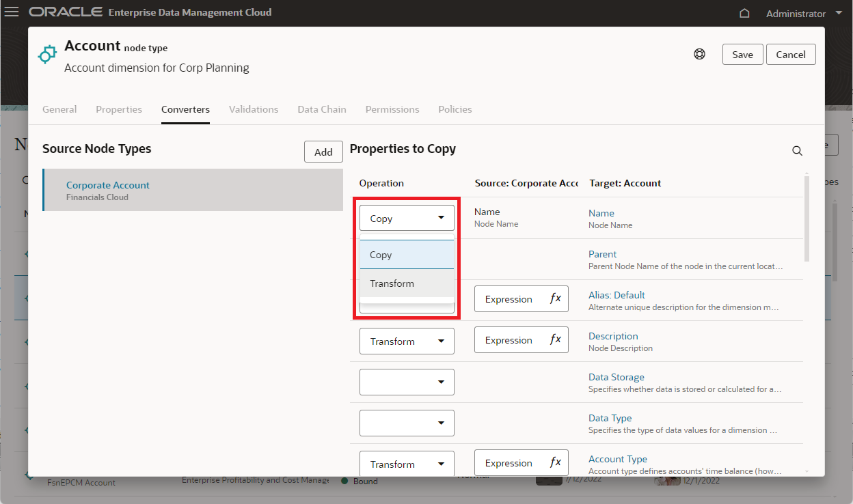Open the Description target property link
This screenshot has height=504, width=853.
(613, 336)
